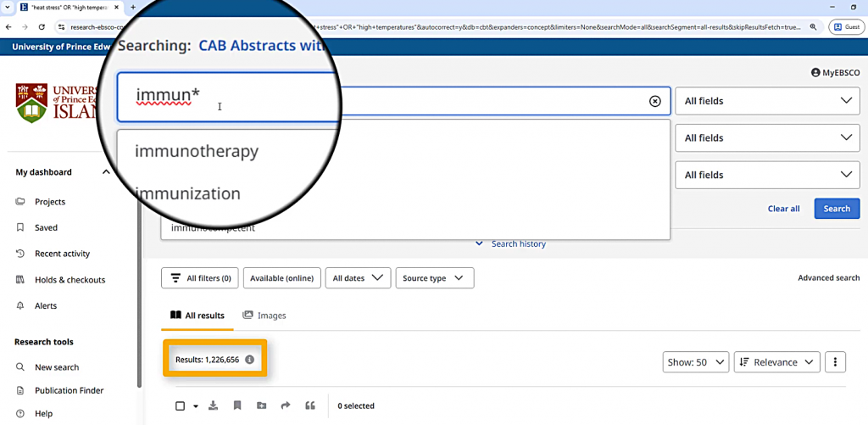Select the immunotherapy suggestion
Viewport: 868px width, 425px height.
coord(197,152)
